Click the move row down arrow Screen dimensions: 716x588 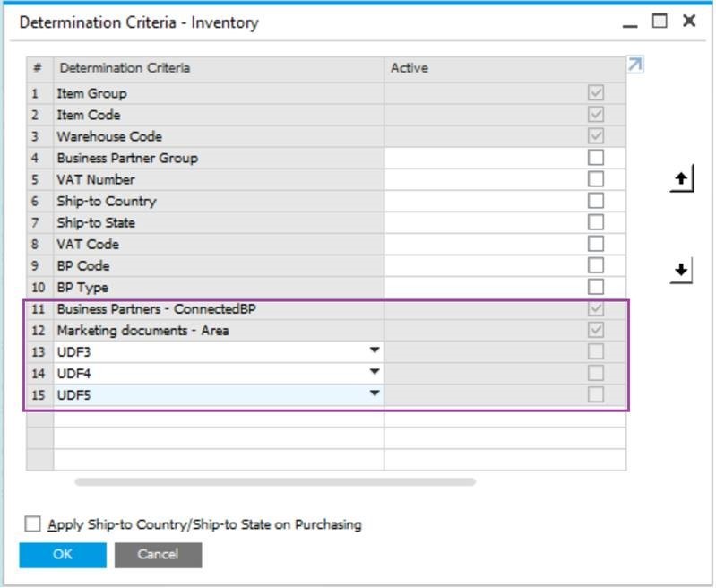tap(682, 271)
